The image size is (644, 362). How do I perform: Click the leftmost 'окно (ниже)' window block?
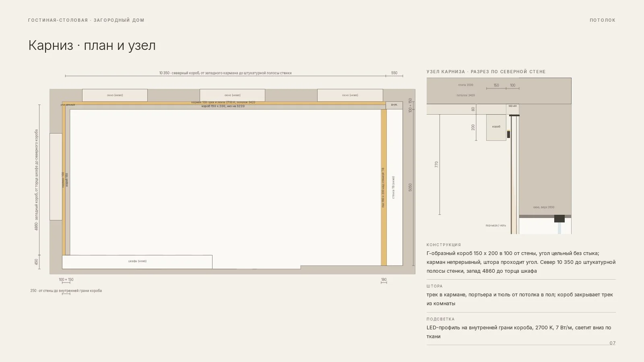[x=115, y=95]
